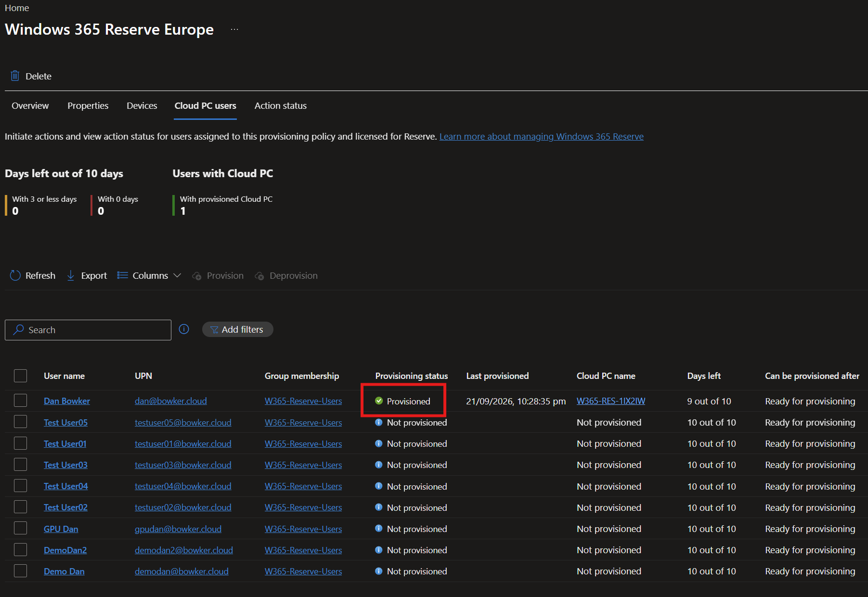Open Test User05 user link
The width and height of the screenshot is (868, 597).
[x=66, y=422]
